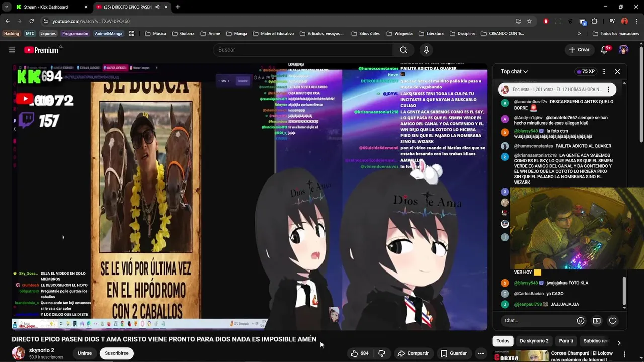This screenshot has height=362, width=644.
Task: Open the tab search dropdown arrow
Action: tap(6, 7)
